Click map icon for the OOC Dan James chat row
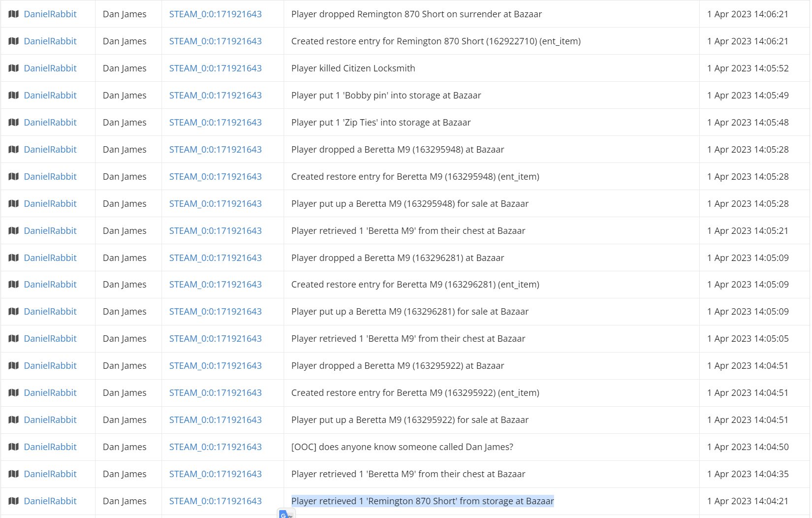Viewport: 812px width, 518px height. click(x=14, y=447)
